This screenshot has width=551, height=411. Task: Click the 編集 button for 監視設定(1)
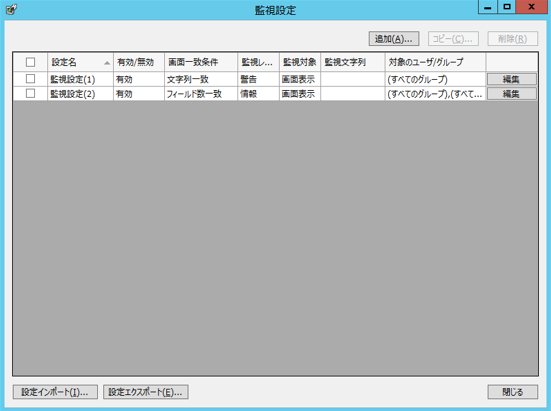pos(511,79)
